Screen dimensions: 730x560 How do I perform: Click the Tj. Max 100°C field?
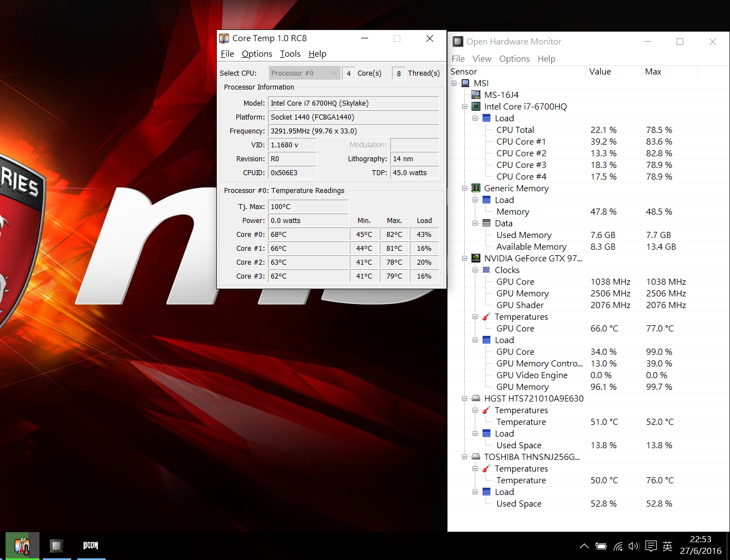309,207
